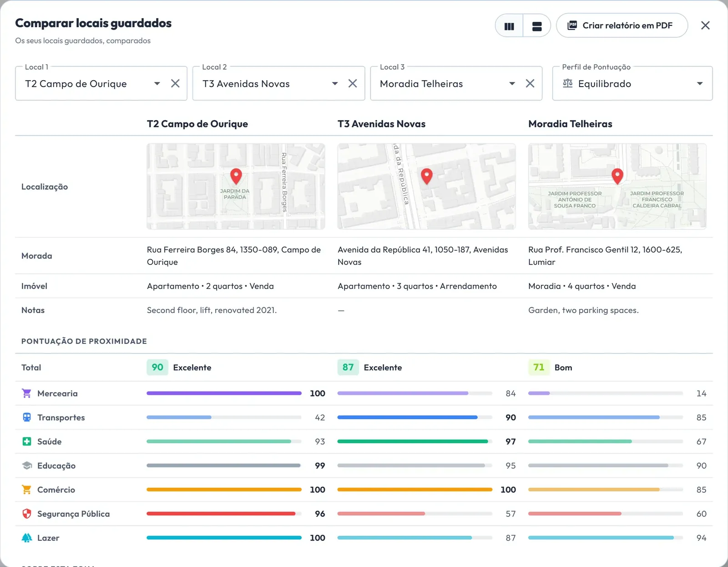Open T2 Campo de Ourique map thumbnail
Screen dimensions: 728x567
click(236, 187)
